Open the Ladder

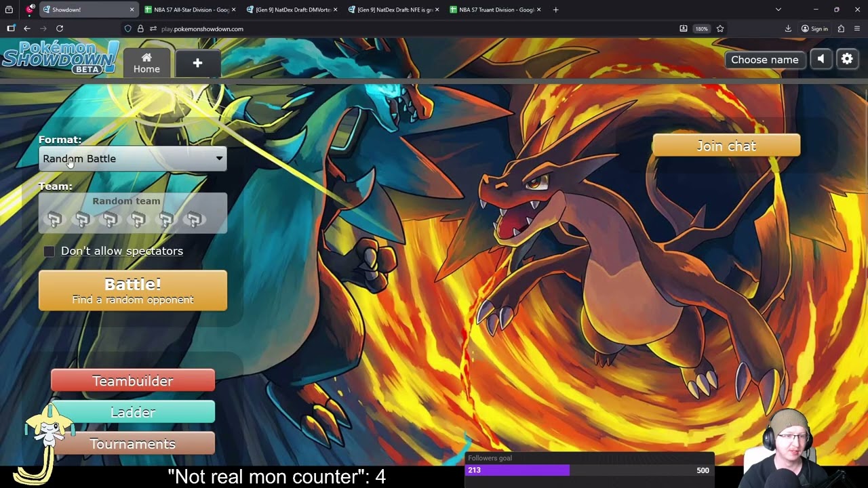click(132, 412)
